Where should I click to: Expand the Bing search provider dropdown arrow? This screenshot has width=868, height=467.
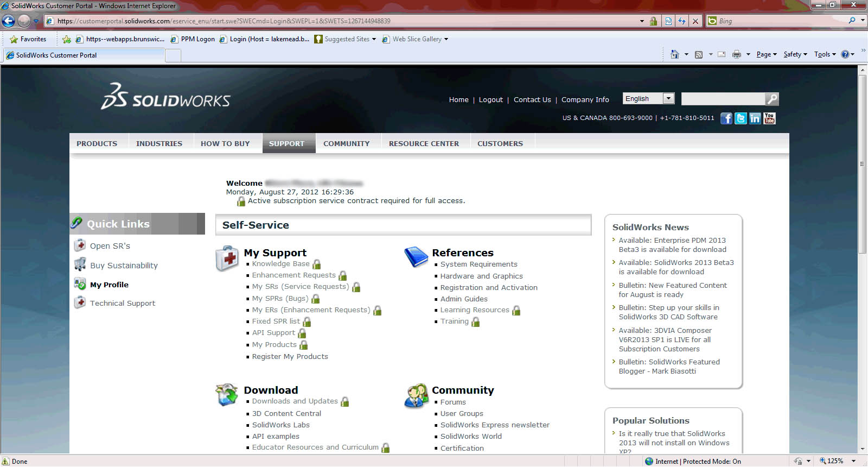click(x=863, y=21)
